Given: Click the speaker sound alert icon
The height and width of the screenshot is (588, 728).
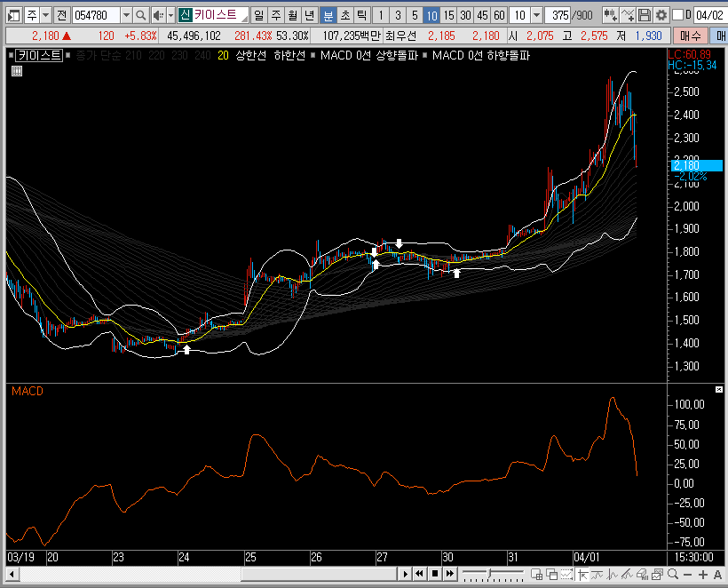Looking at the screenshot, I should [x=158, y=15].
